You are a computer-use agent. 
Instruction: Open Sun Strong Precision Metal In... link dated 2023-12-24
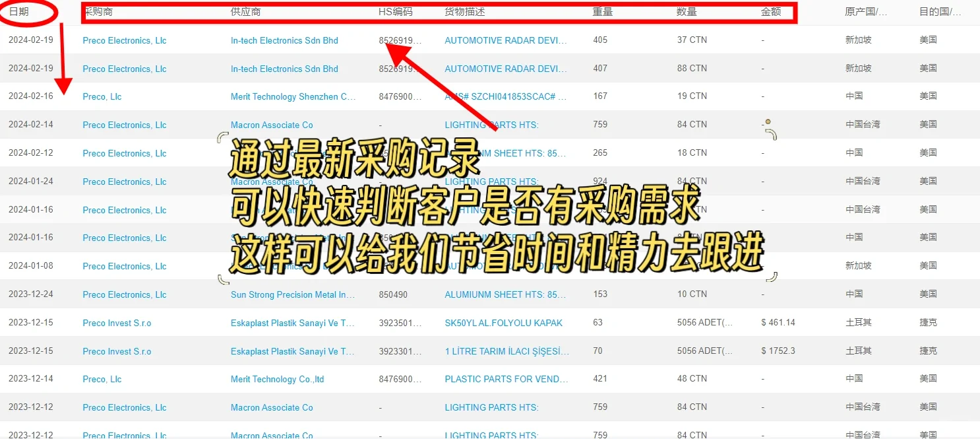click(293, 294)
